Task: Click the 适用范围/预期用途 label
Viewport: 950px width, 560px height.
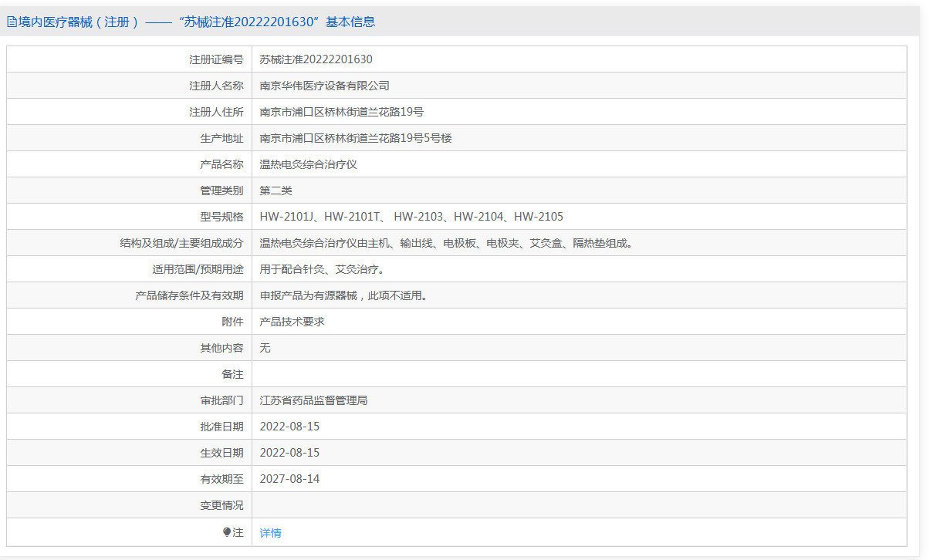Action: (x=198, y=269)
